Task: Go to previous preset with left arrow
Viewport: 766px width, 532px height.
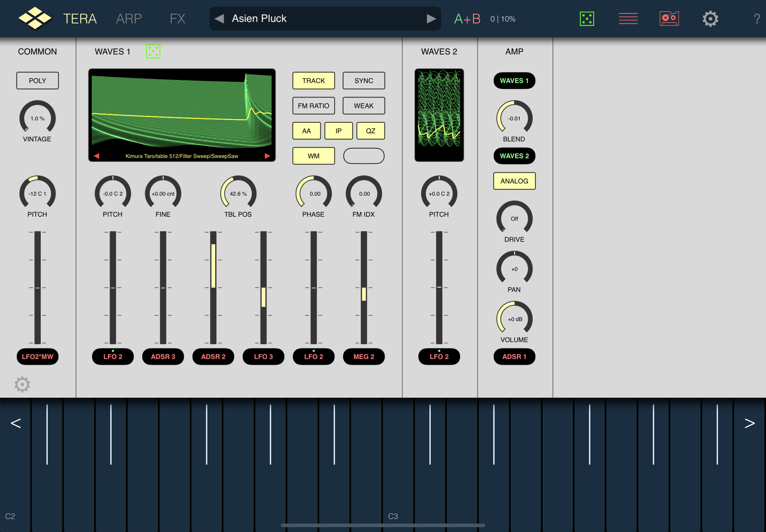Action: coord(219,19)
